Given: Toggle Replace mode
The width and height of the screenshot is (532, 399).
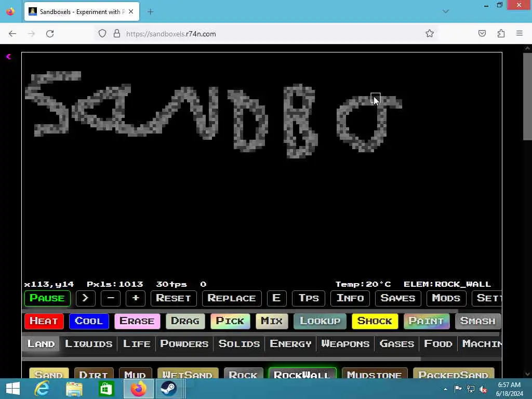Looking at the screenshot, I should [x=232, y=298].
